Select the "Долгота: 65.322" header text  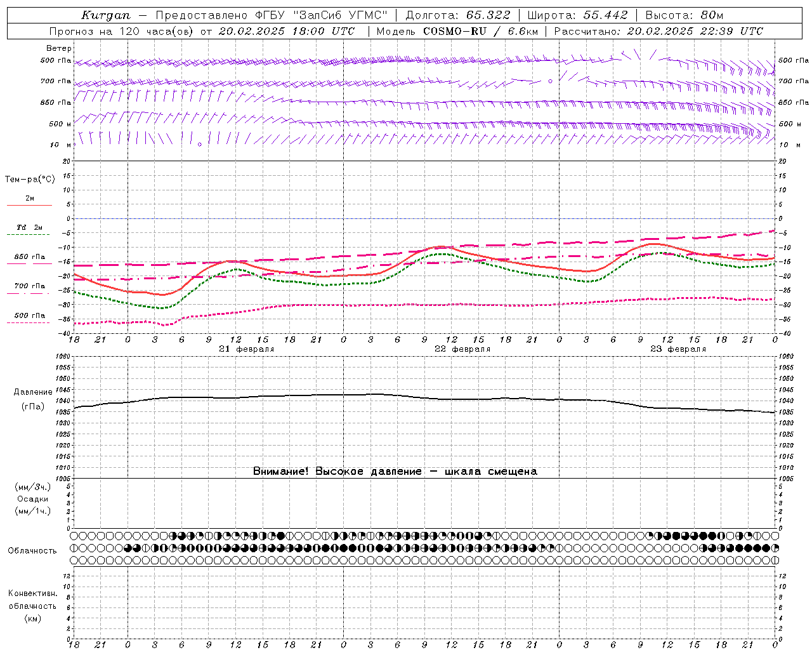pyautogui.click(x=457, y=15)
